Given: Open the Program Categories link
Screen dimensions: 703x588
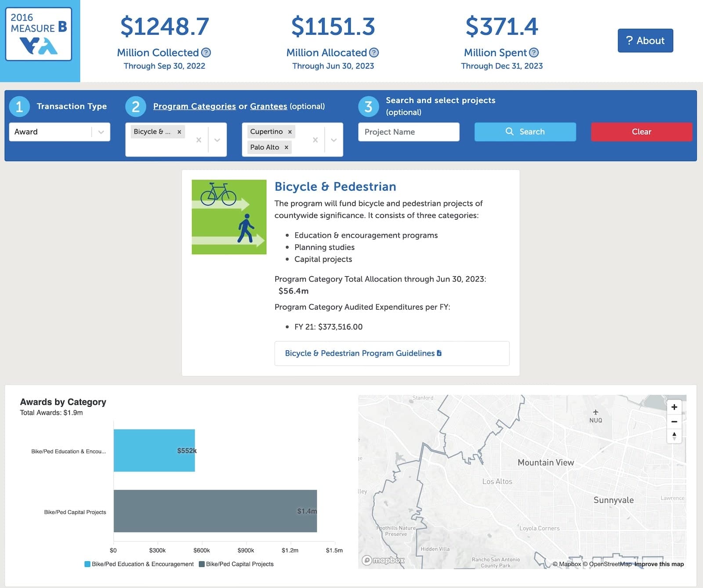Looking at the screenshot, I should coord(194,106).
